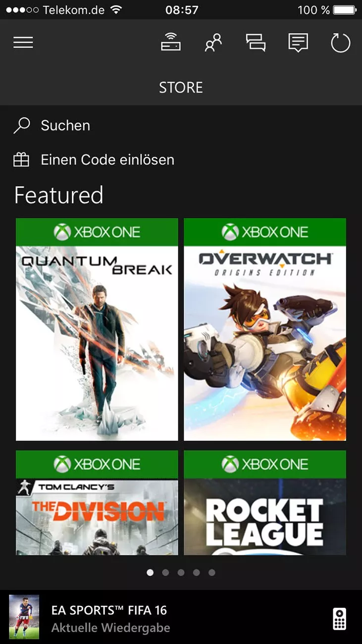This screenshot has height=644, width=362.
Task: Open the messages icon
Action: click(298, 43)
